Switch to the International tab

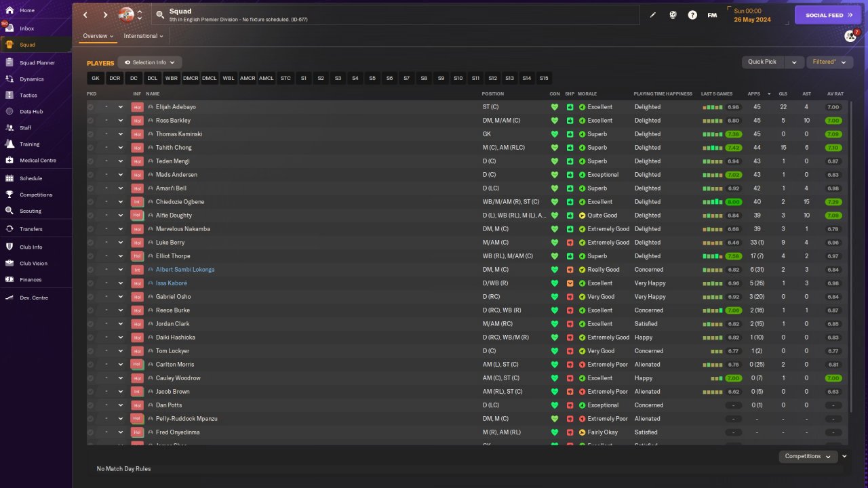tap(140, 36)
